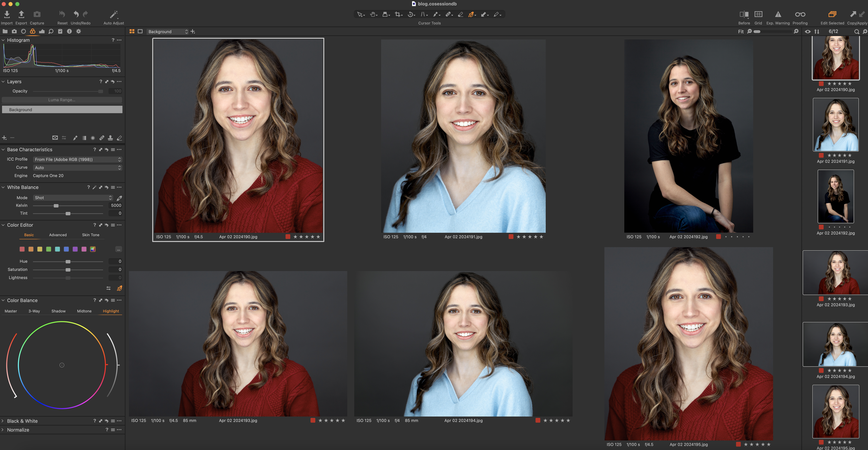Image resolution: width=868 pixels, height=450 pixels.
Task: Toggle the Before view comparison
Action: (x=744, y=15)
